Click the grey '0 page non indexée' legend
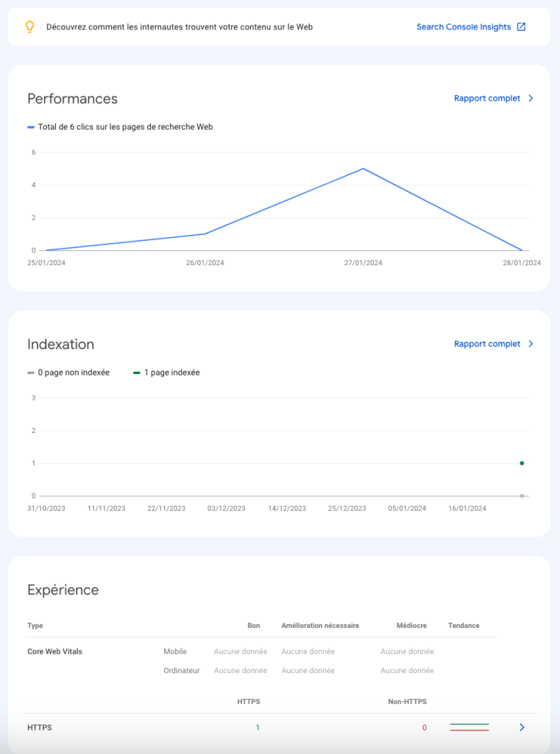 click(68, 373)
